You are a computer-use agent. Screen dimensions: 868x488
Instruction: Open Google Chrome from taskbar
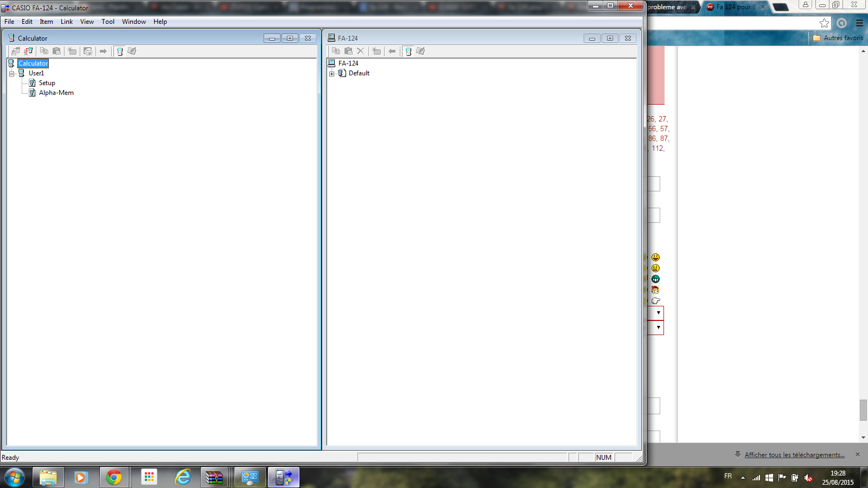pyautogui.click(x=114, y=478)
